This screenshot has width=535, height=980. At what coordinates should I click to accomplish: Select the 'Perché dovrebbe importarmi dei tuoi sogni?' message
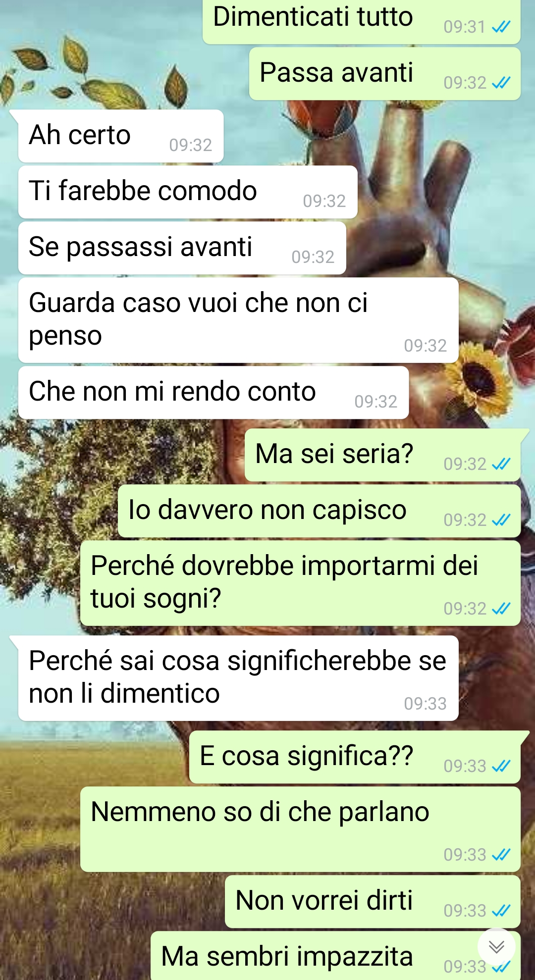(x=300, y=583)
